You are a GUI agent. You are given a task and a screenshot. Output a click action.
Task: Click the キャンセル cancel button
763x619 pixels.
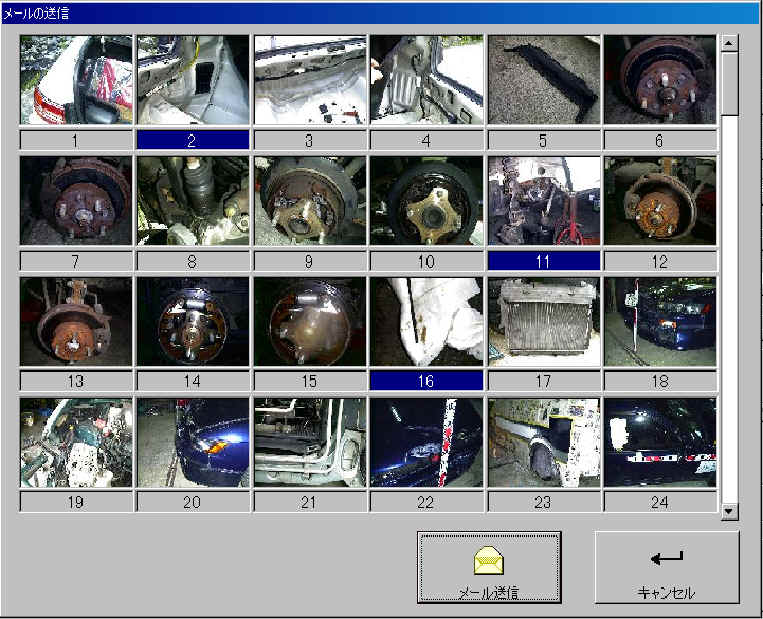667,567
